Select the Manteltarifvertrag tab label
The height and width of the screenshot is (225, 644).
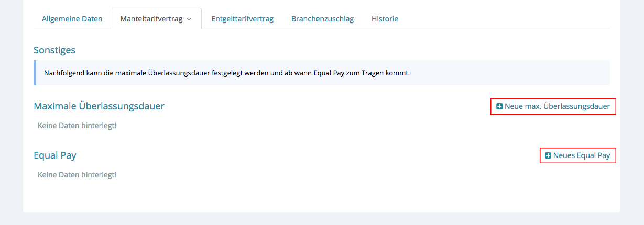151,19
